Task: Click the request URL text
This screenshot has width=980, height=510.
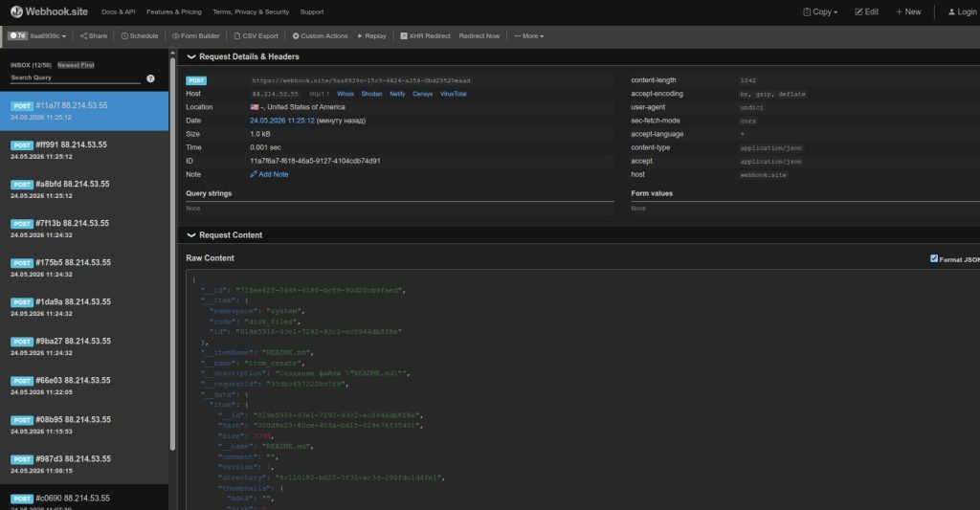Action: pos(361,80)
